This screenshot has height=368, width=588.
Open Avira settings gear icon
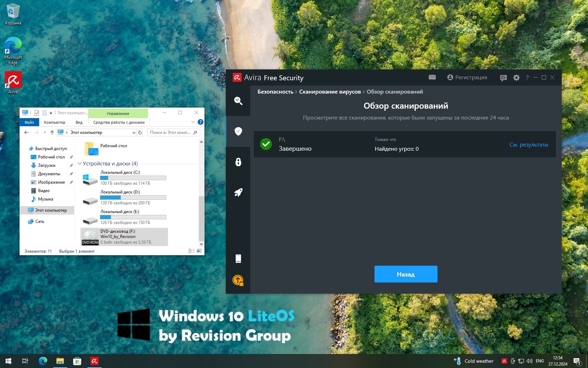tap(516, 77)
